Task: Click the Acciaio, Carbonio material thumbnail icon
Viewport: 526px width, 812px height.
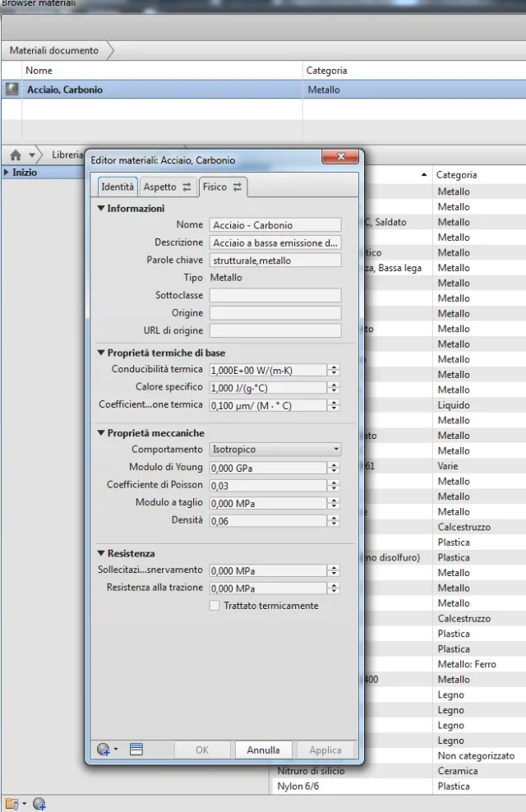Action: point(12,89)
